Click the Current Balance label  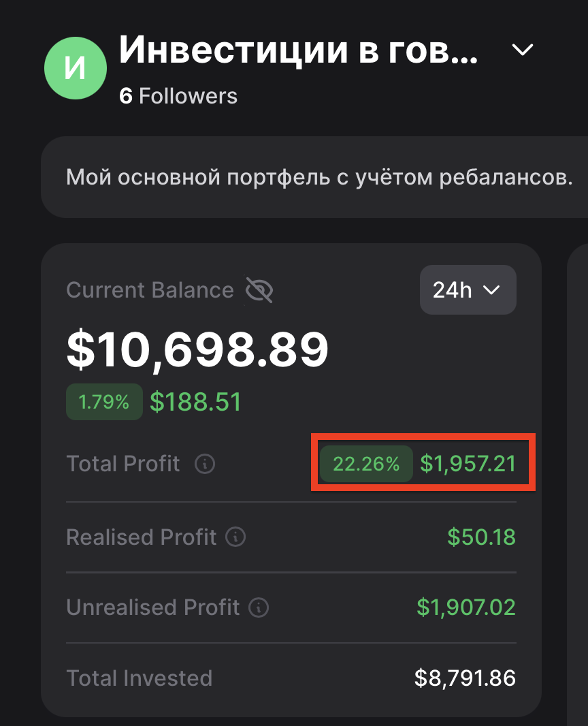pyautogui.click(x=150, y=290)
